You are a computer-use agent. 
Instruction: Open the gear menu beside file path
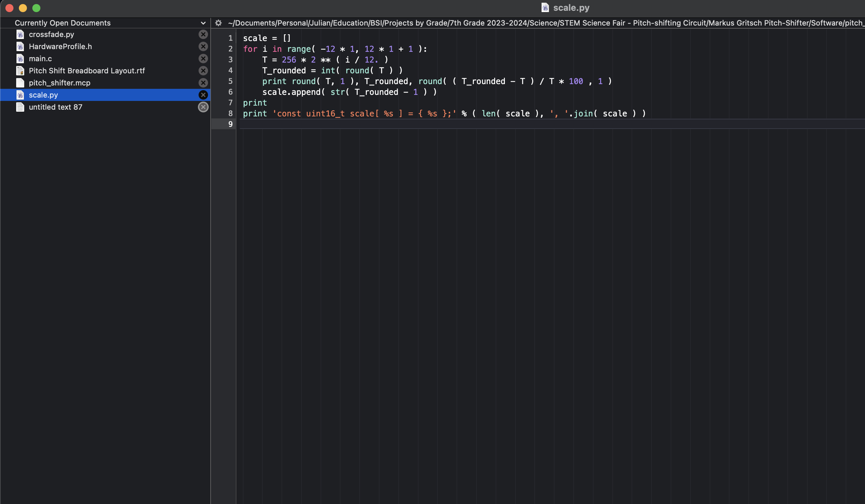218,23
